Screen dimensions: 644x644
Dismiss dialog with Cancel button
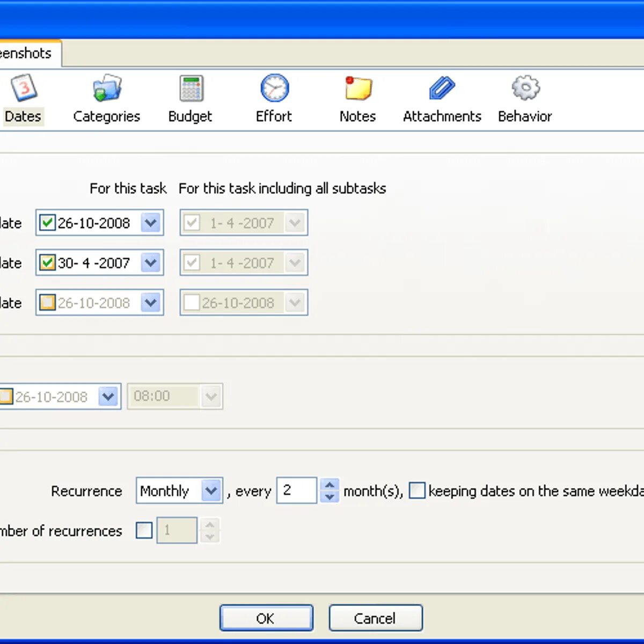pyautogui.click(x=376, y=618)
